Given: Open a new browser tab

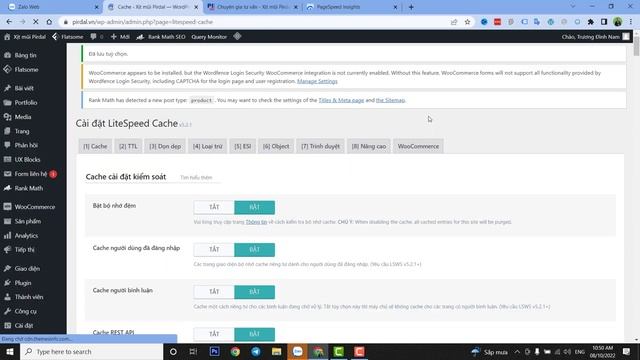Looking at the screenshot, I should pyautogui.click(x=411, y=7).
